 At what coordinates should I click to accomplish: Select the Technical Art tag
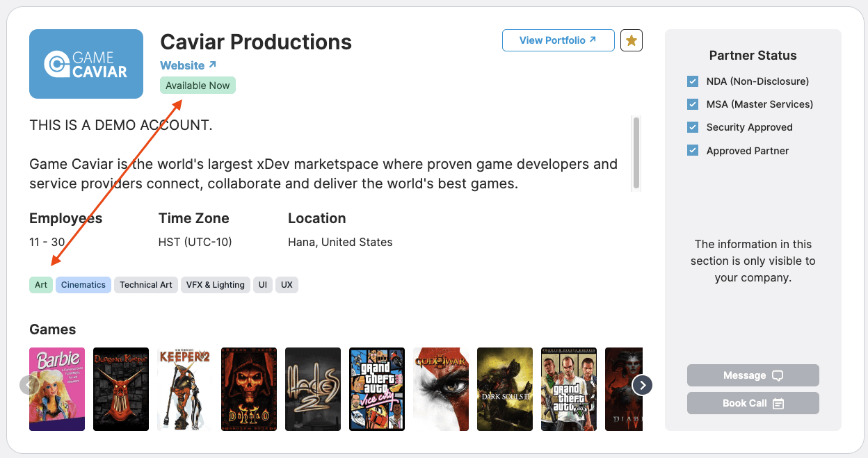tap(146, 285)
